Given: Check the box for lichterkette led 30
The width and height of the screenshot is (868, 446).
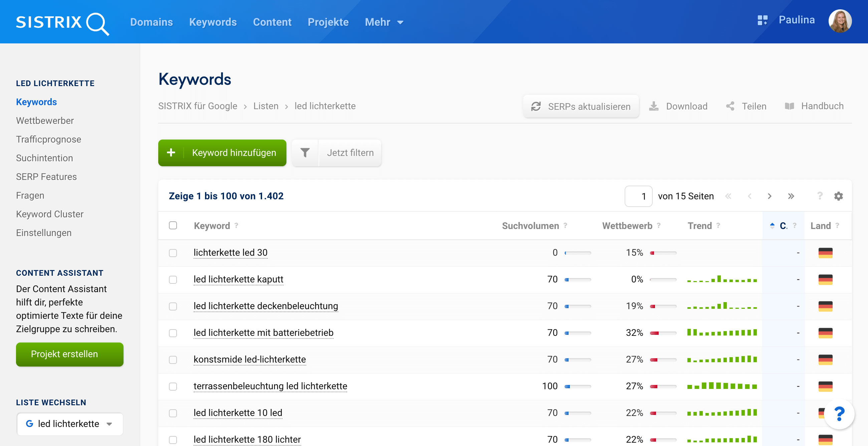Looking at the screenshot, I should coord(173,253).
